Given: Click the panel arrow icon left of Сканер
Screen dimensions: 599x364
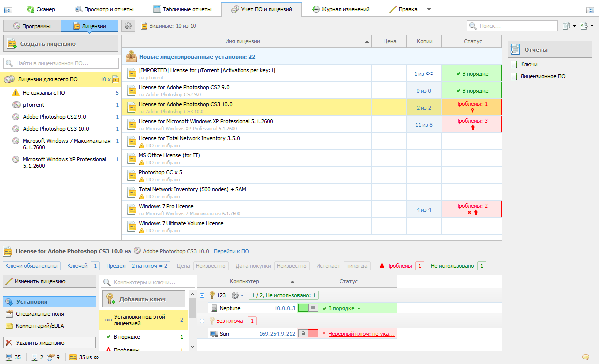Looking at the screenshot, I should click(8, 10).
